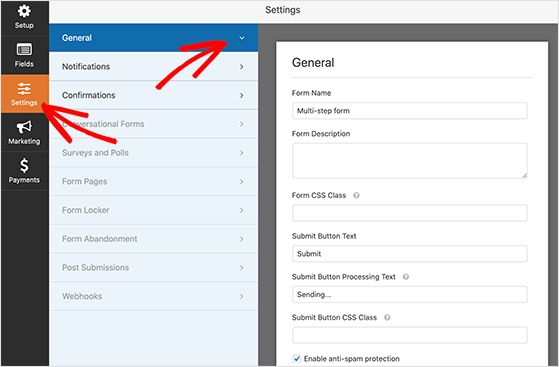The image size is (559, 367).
Task: Open Post Submissions settings
Action: click(154, 267)
